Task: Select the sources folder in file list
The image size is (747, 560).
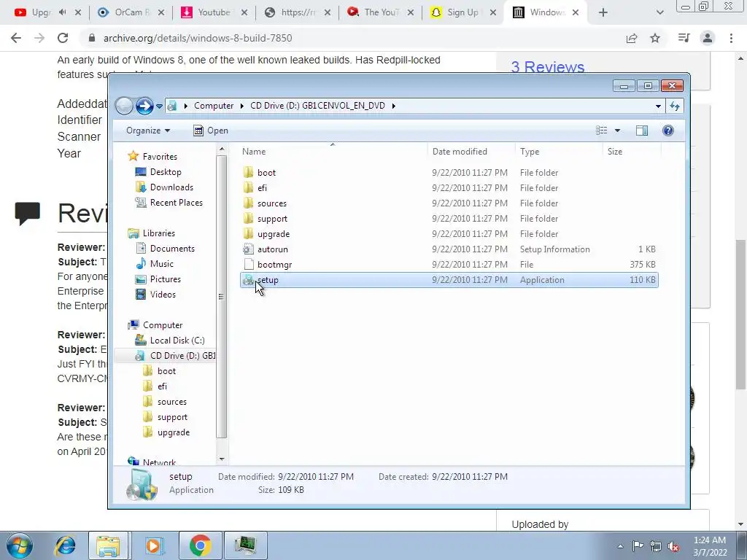Action: pyautogui.click(x=449, y=203)
